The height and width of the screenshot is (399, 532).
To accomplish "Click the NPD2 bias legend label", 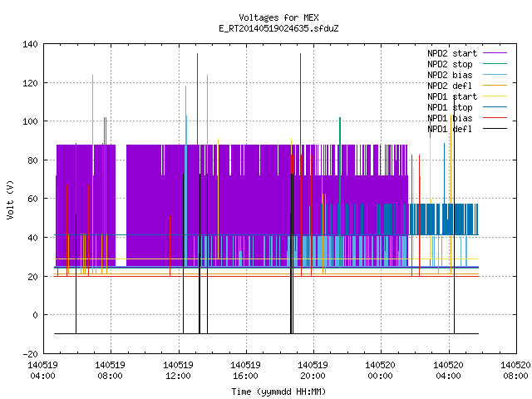I will [x=450, y=75].
